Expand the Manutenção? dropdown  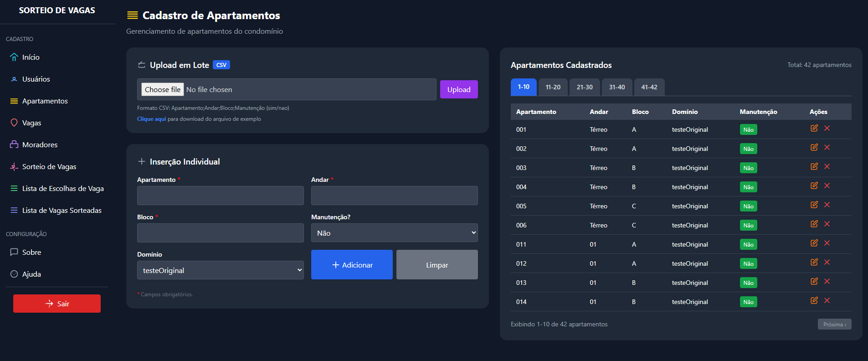[x=394, y=233]
